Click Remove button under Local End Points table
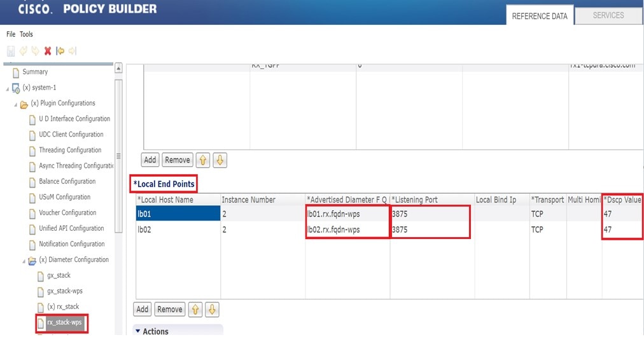 pos(170,309)
